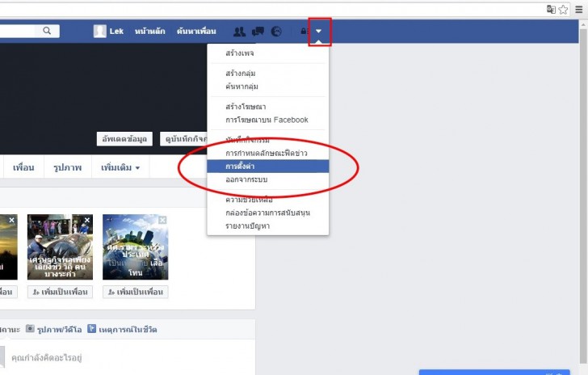Open Lek's profile avatar
Viewport: 588px width, 375px height.
[100, 32]
